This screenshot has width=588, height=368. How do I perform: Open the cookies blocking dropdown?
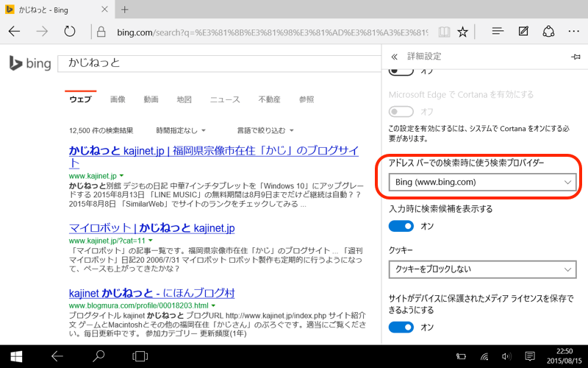(x=481, y=269)
